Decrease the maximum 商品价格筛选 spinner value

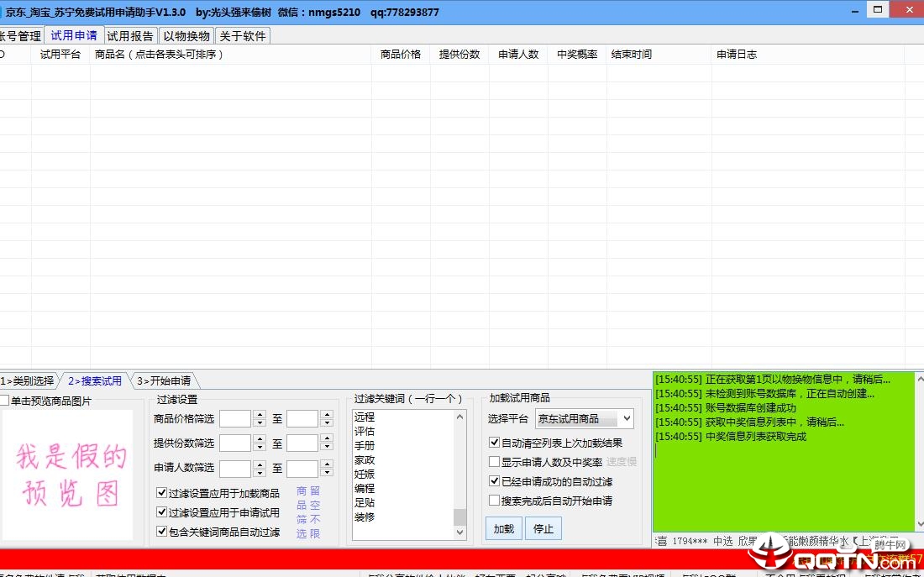point(326,422)
